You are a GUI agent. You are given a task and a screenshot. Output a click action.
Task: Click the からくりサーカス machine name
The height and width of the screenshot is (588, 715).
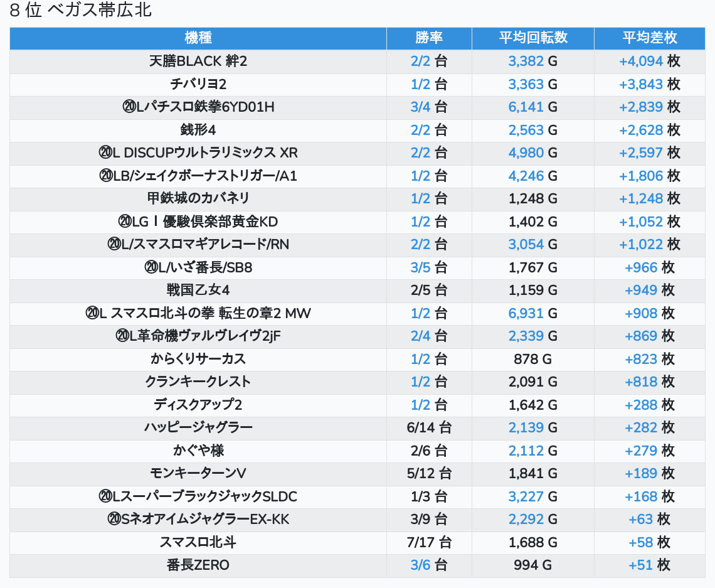click(x=198, y=359)
